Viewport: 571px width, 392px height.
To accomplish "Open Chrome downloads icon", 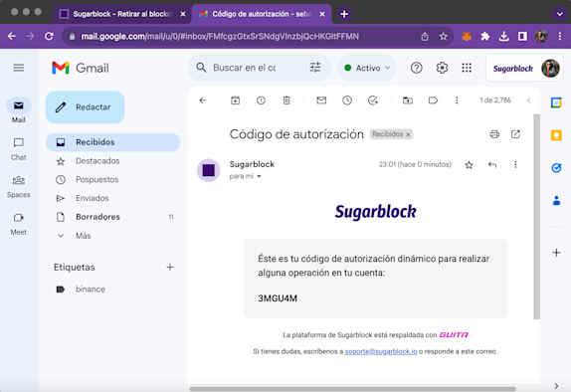I will [503, 36].
